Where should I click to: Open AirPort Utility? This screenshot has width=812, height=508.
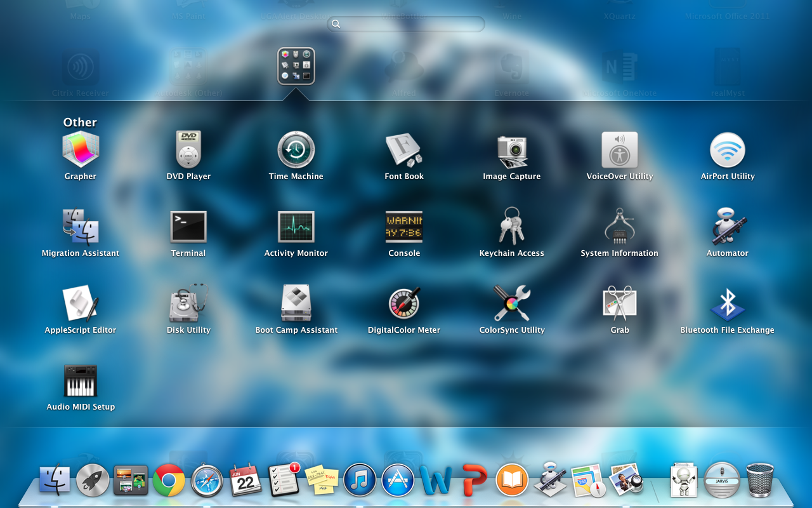point(728,150)
